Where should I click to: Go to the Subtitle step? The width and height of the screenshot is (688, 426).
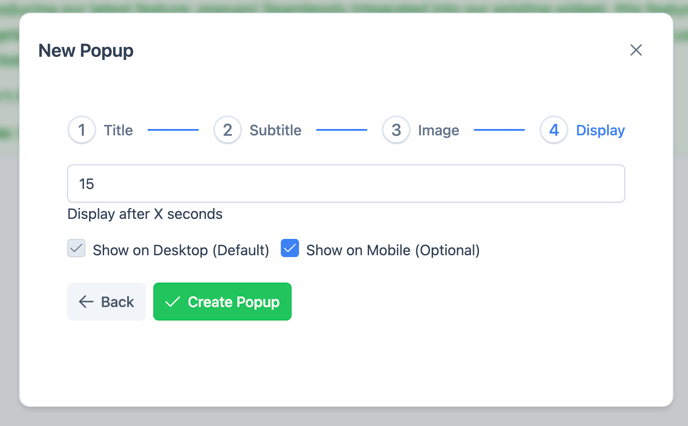point(275,130)
